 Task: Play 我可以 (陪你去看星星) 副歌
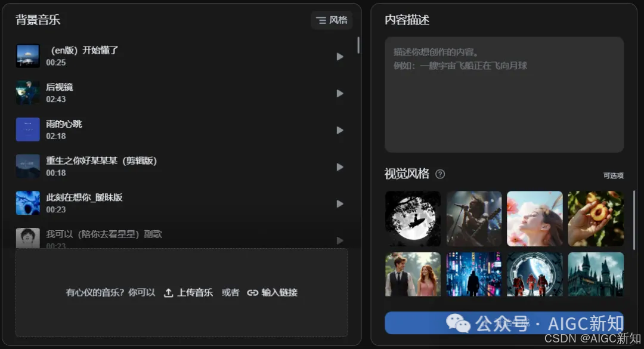[340, 240]
